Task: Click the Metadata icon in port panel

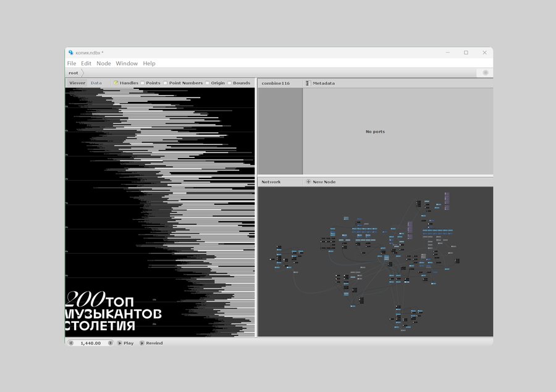Action: tap(308, 83)
